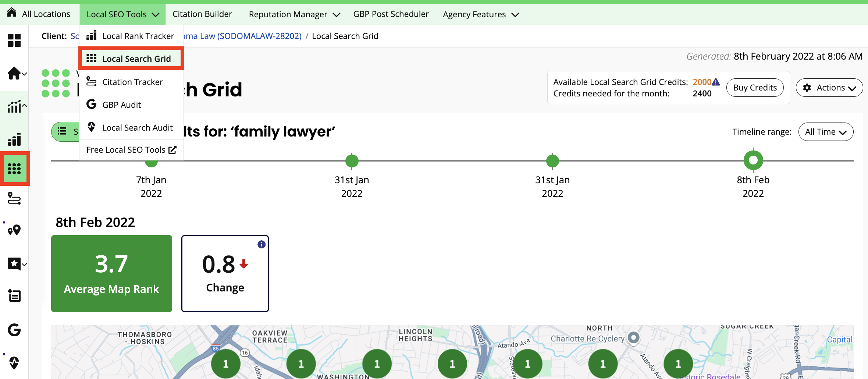Select Local Search Grid menu item
Screen dimensions: 868x379
point(131,59)
